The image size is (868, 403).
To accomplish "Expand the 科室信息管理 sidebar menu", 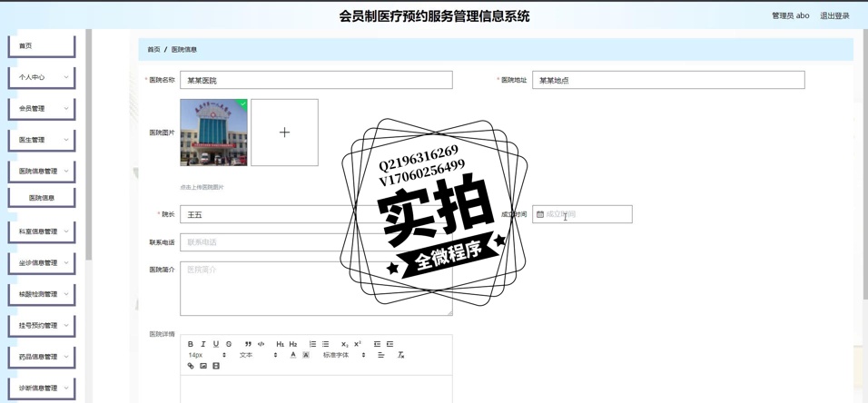I will (x=42, y=231).
